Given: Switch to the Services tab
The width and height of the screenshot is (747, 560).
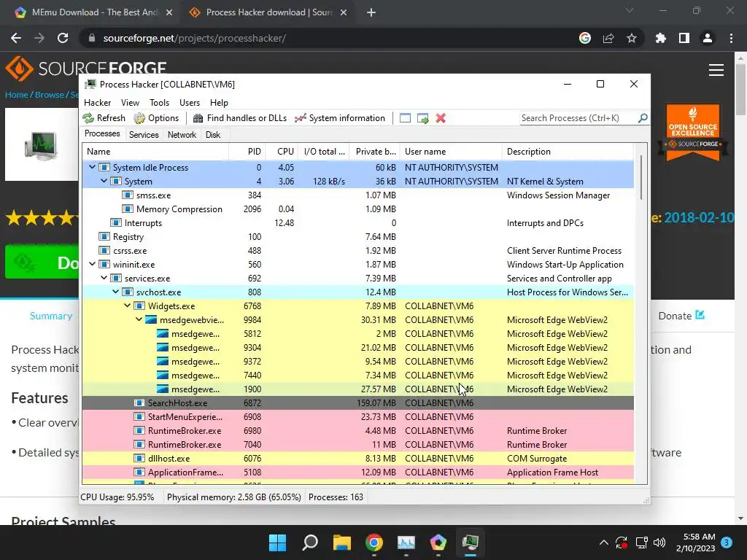Looking at the screenshot, I should pyautogui.click(x=144, y=135).
